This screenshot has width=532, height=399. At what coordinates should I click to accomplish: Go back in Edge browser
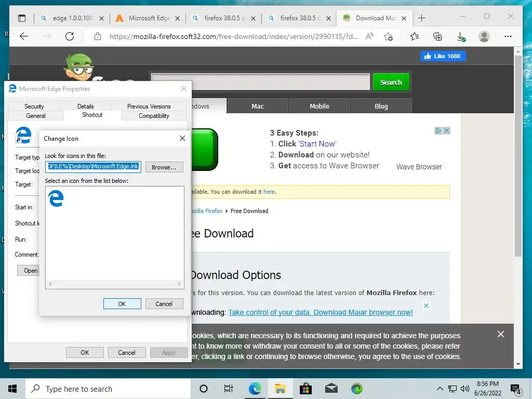[x=24, y=36]
